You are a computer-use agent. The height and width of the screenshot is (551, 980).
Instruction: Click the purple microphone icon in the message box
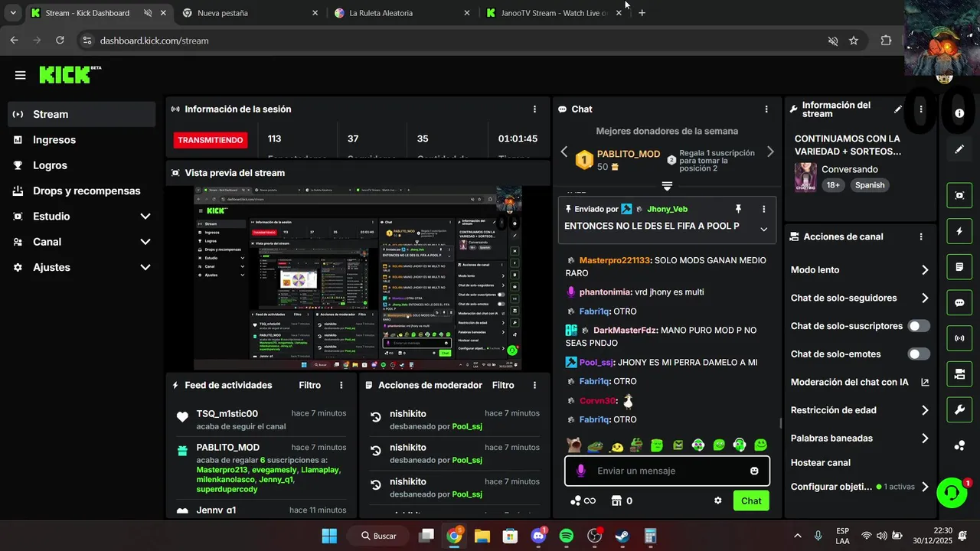click(x=581, y=471)
